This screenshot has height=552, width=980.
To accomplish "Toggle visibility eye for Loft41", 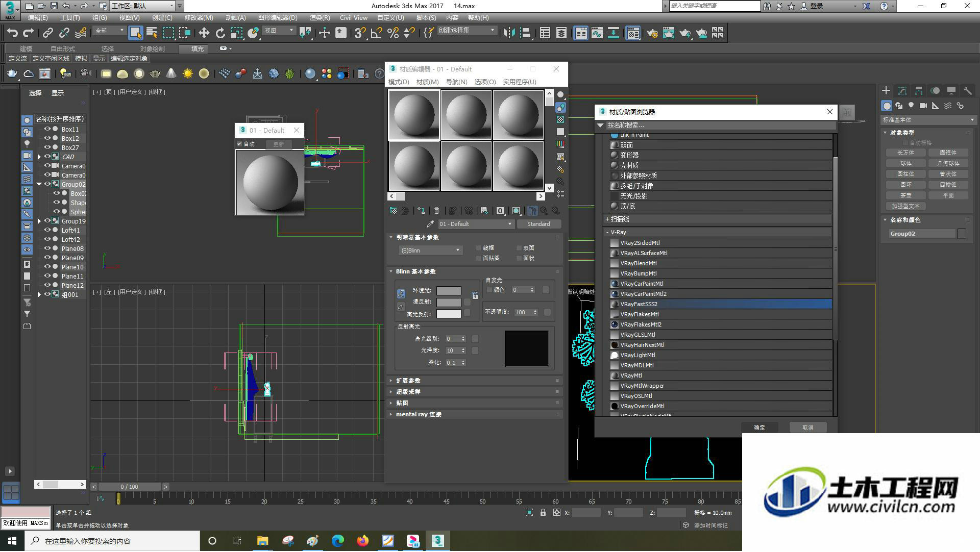I will [x=47, y=230].
